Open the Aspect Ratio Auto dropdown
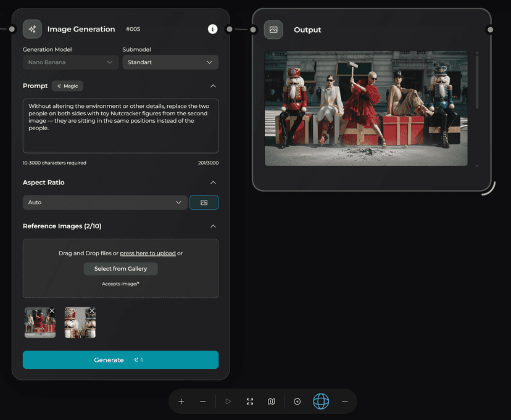The width and height of the screenshot is (511, 420). point(105,202)
